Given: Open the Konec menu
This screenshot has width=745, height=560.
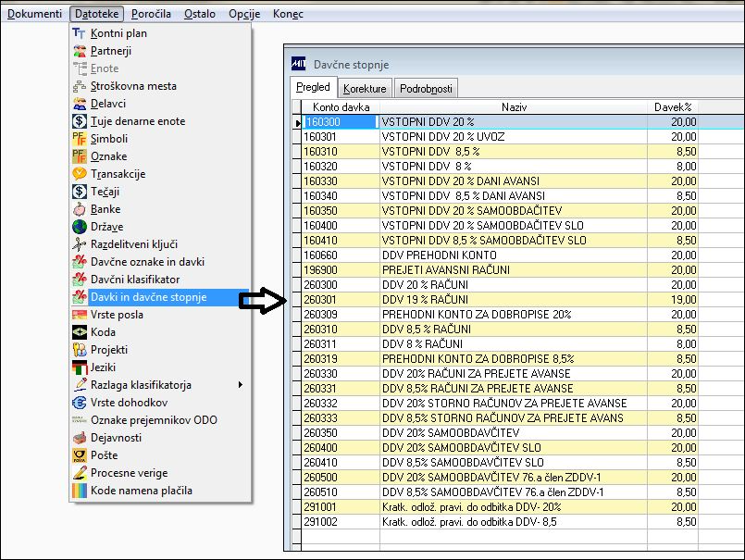Looking at the screenshot, I should (x=288, y=14).
